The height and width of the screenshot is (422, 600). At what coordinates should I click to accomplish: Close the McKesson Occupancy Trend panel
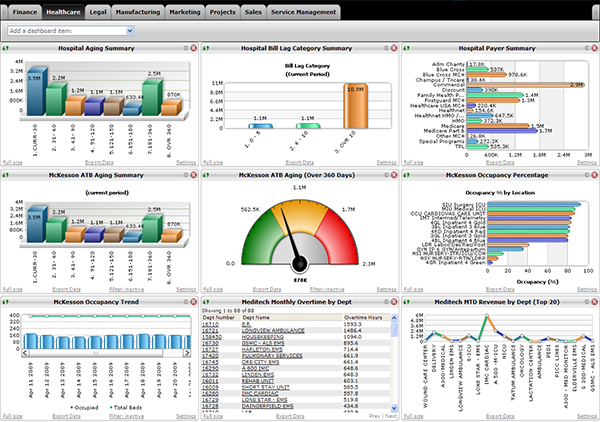coord(194,302)
